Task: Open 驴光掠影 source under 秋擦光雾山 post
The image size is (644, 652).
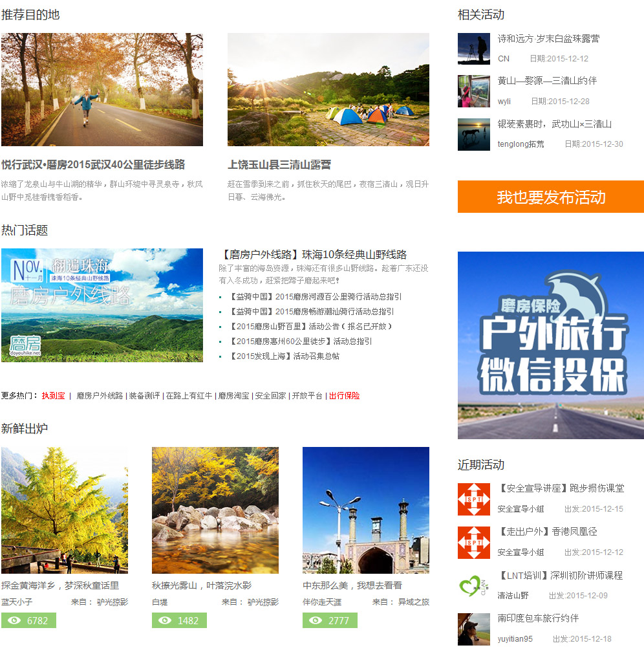Action: point(263,602)
